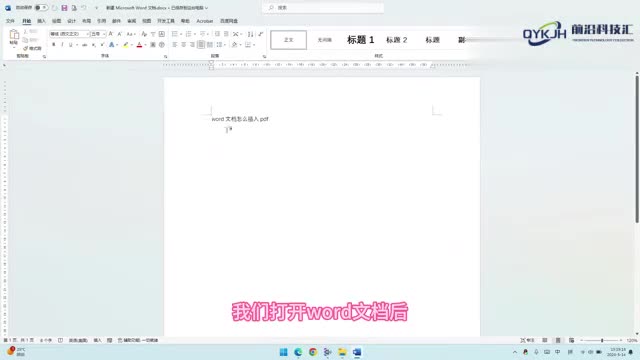
Task: Click the Decrease Indent icon
Action: [217, 34]
